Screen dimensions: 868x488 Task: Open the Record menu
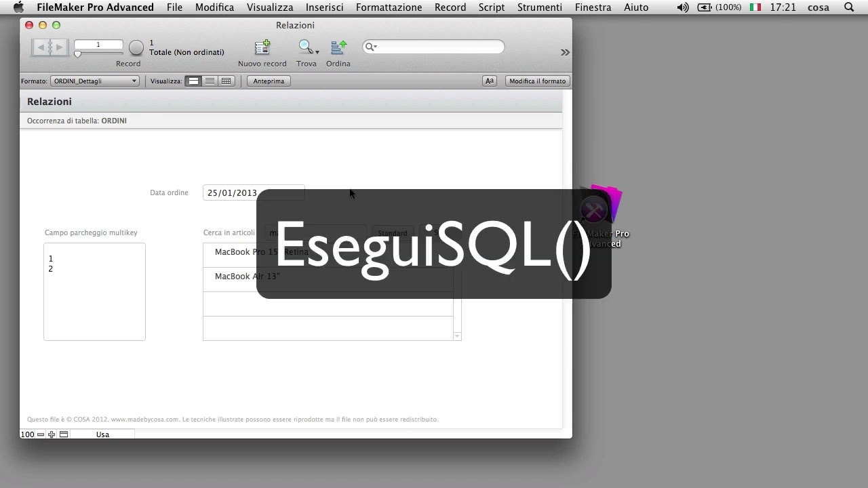[x=450, y=7]
